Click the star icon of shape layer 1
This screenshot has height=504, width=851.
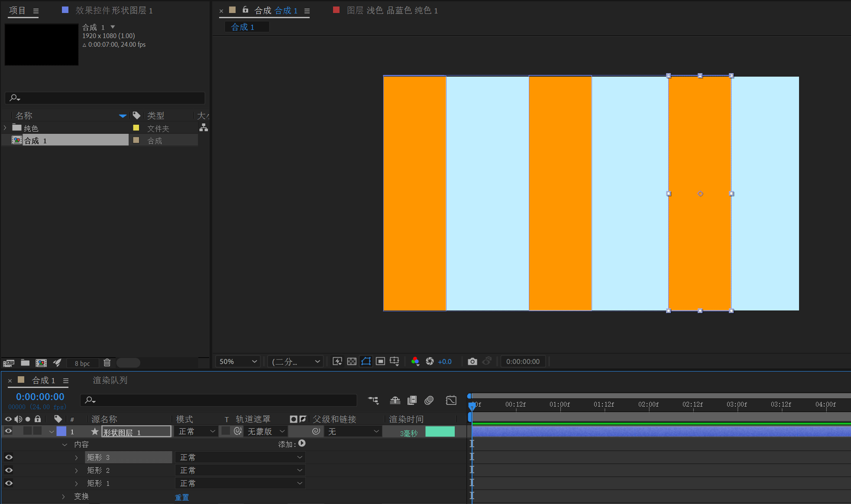(x=94, y=431)
